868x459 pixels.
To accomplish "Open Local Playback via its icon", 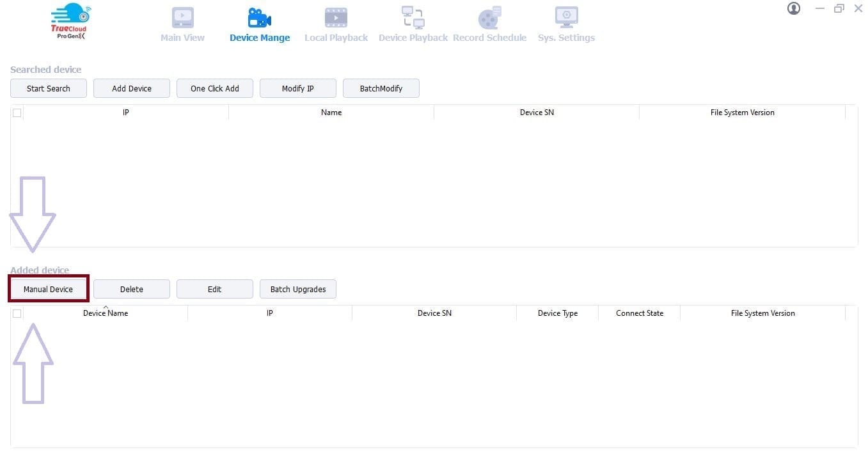I will point(335,17).
